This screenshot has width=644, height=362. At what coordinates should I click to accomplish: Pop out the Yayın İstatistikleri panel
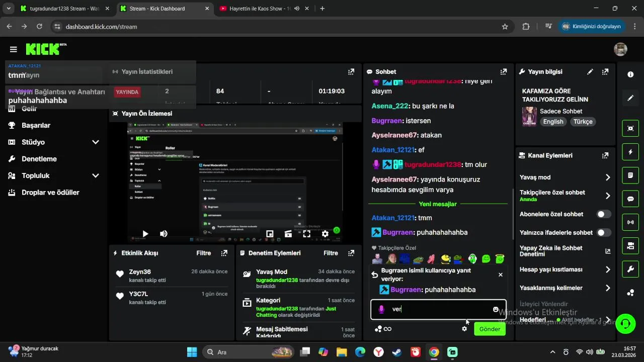point(351,72)
